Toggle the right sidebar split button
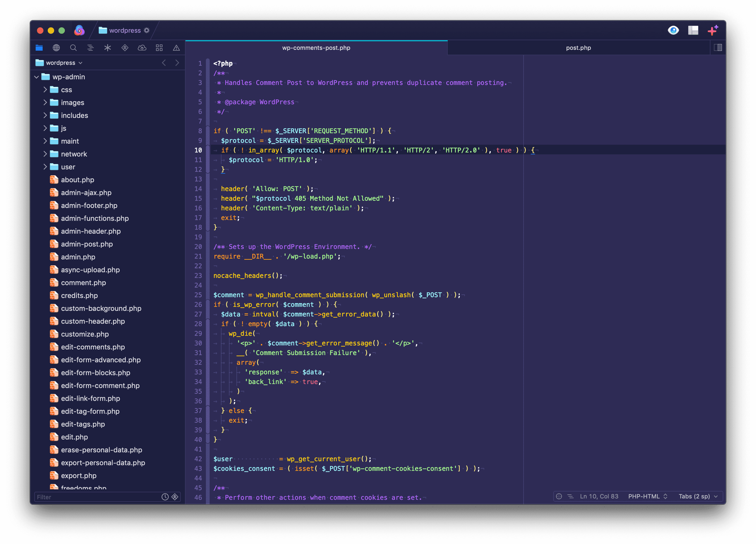Viewport: 756px width, 544px height. pos(718,48)
